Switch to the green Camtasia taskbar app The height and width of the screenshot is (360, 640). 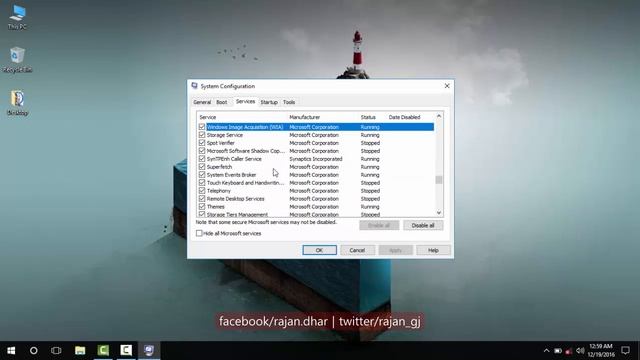[x=103, y=350]
